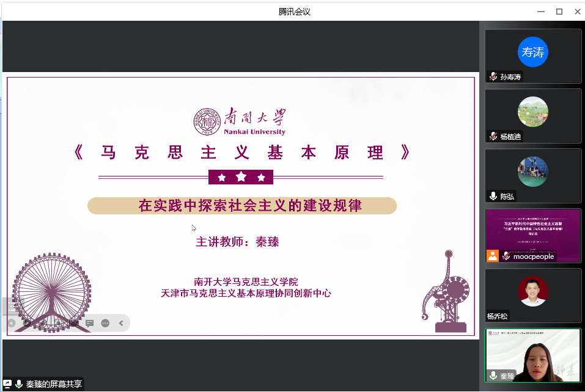Click the screen share icon at bottom left
This screenshot has height=392, width=585.
(x=7, y=384)
